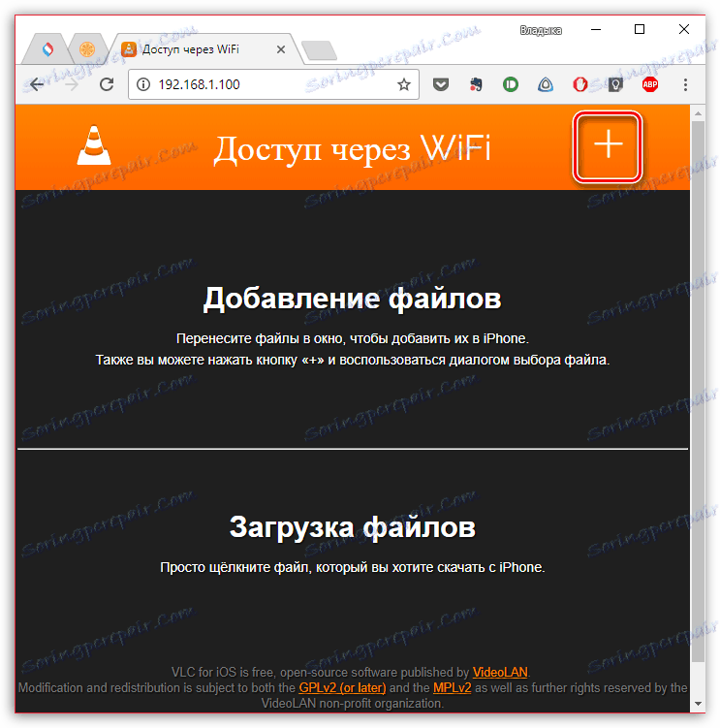Open the GPLv2 (or later) link
The height and width of the screenshot is (728, 720).
pos(342,687)
